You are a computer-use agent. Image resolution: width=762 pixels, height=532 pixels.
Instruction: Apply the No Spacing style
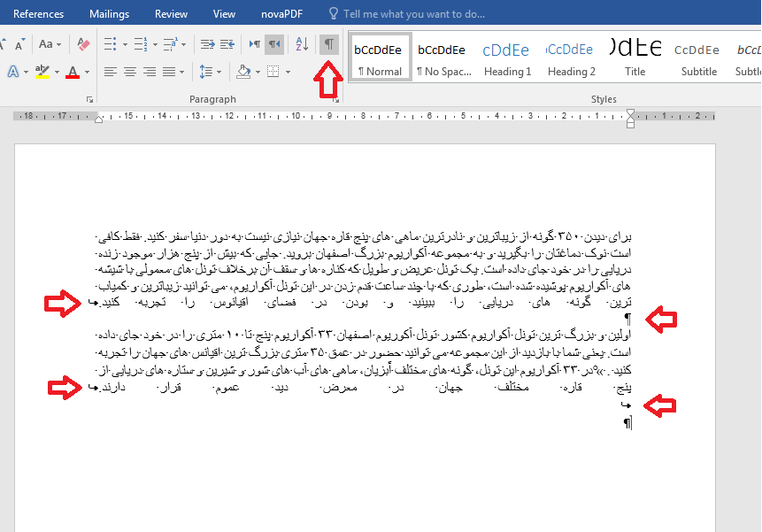click(x=443, y=58)
